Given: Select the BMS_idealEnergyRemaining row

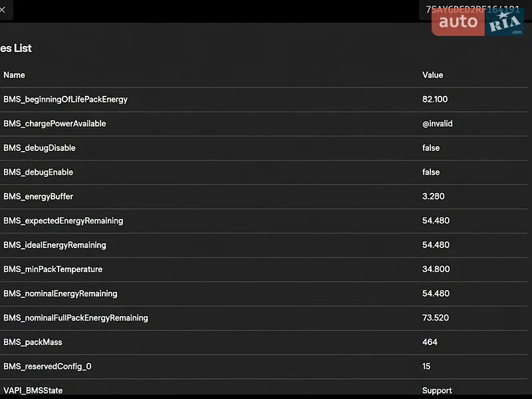Looking at the screenshot, I should [263, 245].
